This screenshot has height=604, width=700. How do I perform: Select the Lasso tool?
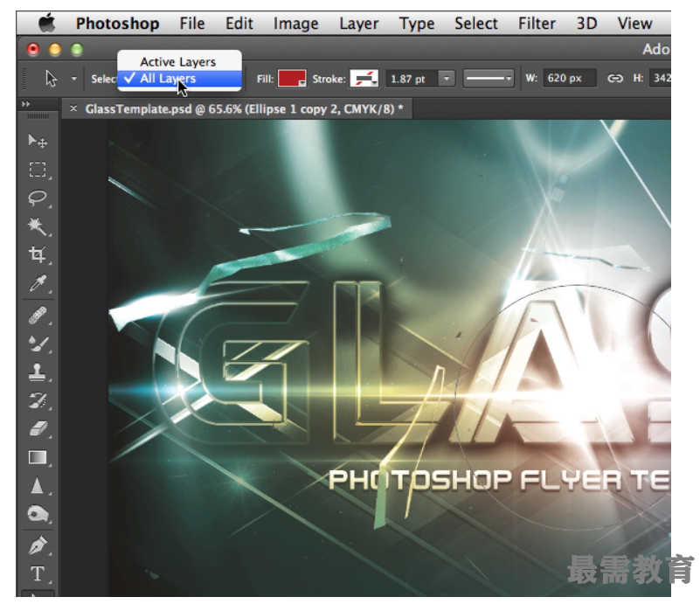[x=38, y=198]
